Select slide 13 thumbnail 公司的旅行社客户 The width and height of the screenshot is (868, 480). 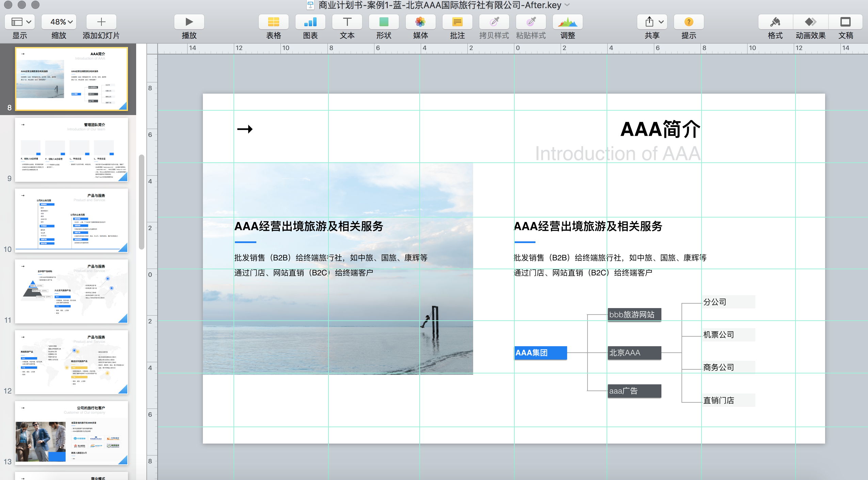tap(71, 433)
